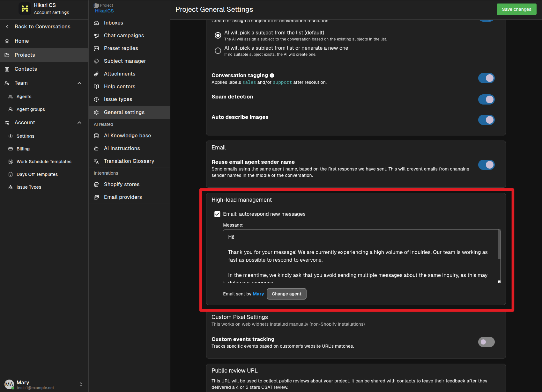Screen dimensions: 542x392
Task: Click the Billing card icon
Action: pos(11,149)
